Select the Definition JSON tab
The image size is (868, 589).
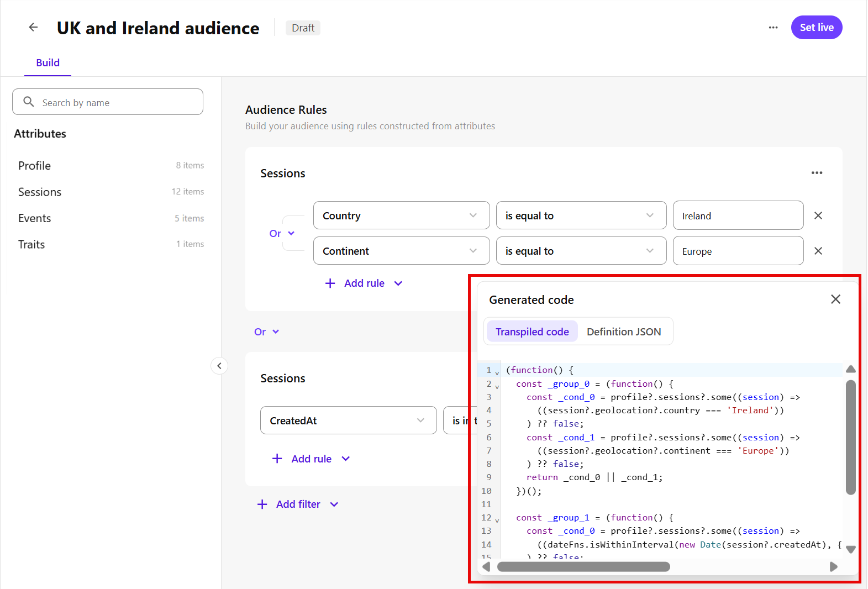point(624,332)
